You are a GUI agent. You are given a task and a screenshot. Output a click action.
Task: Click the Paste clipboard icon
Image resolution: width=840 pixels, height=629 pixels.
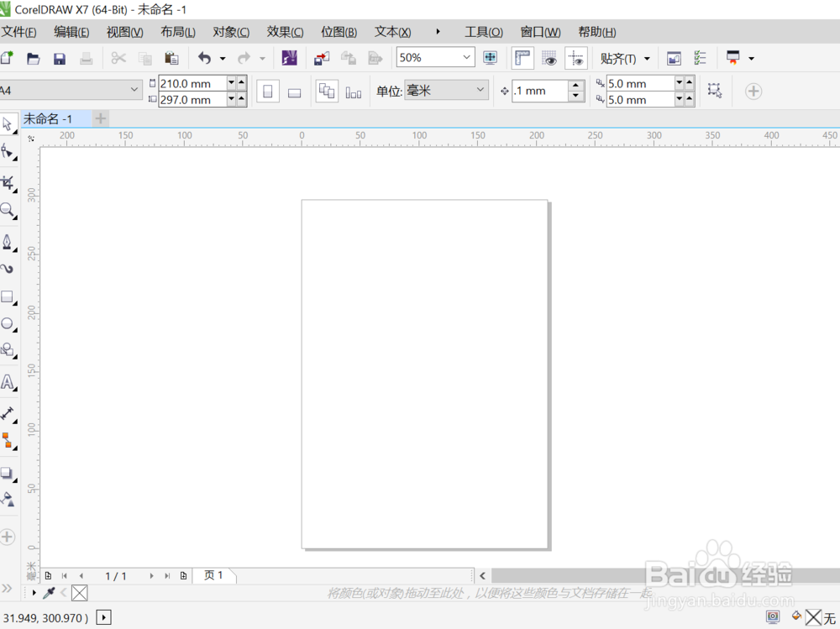(171, 58)
